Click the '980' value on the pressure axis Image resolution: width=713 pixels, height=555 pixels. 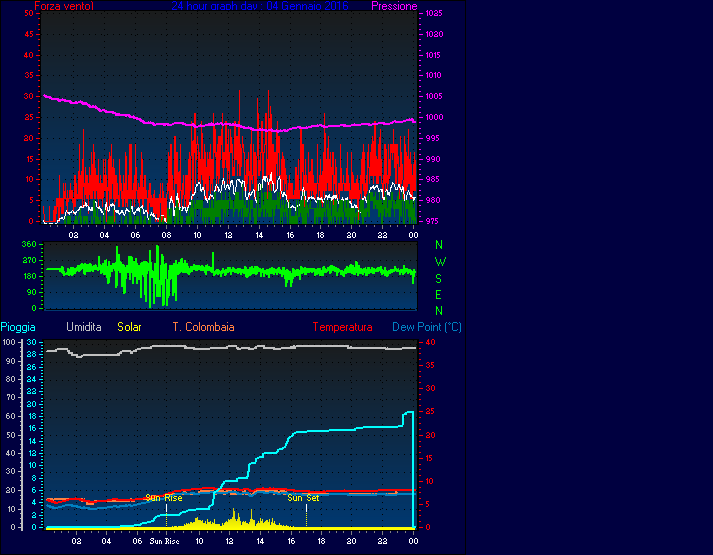(x=432, y=200)
